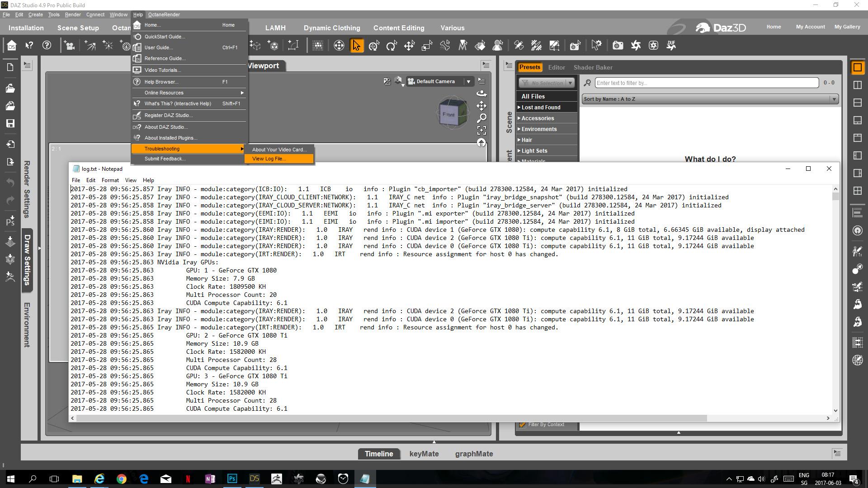Click the side-by-side viewport layout icon

[x=857, y=85]
